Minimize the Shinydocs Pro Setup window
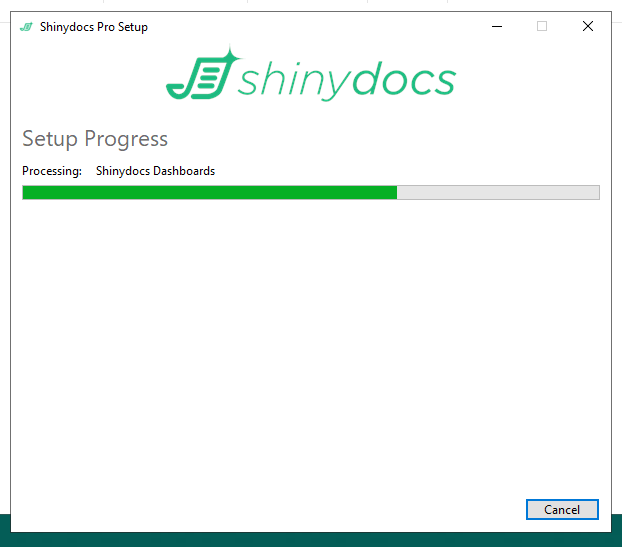The width and height of the screenshot is (622, 547). click(496, 27)
